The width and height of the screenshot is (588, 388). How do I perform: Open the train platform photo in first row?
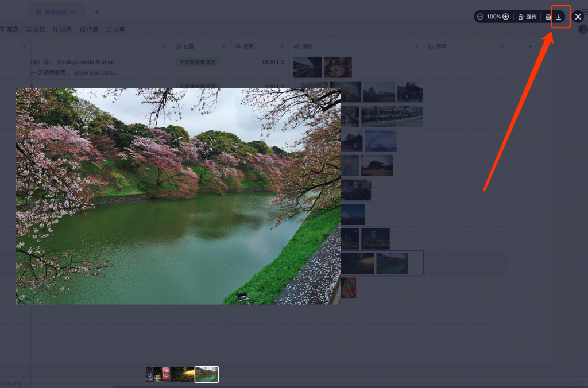308,67
